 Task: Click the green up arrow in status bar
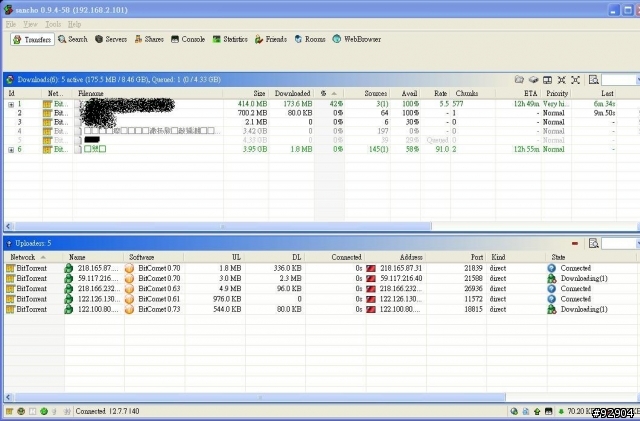click(537, 411)
